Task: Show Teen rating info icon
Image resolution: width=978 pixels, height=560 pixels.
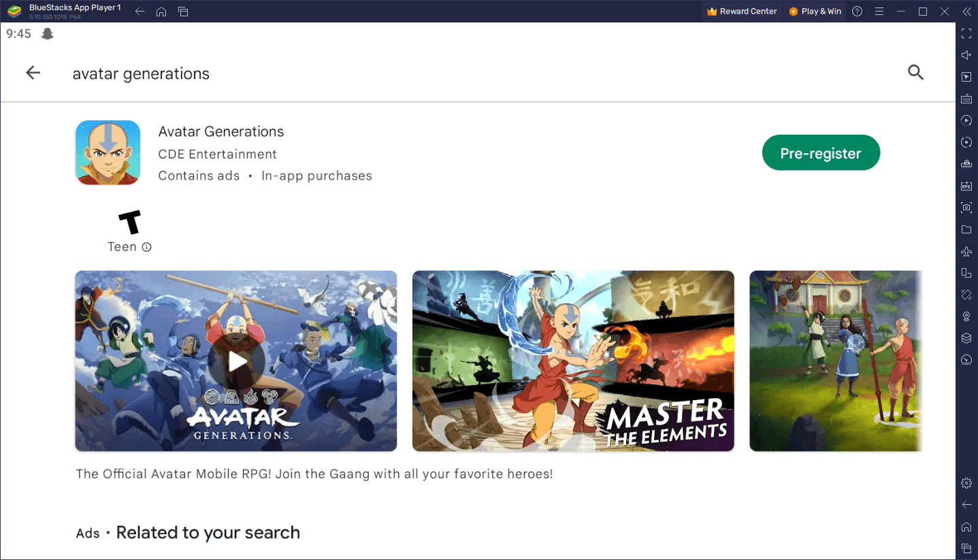Action: [146, 247]
